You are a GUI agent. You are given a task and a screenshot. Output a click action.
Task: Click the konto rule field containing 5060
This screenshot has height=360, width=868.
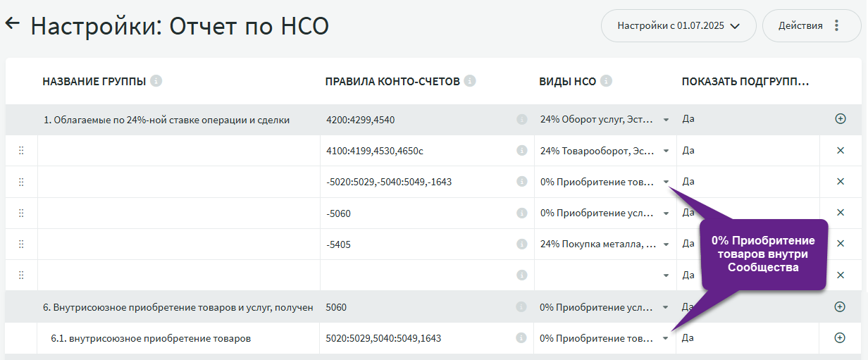click(x=416, y=307)
